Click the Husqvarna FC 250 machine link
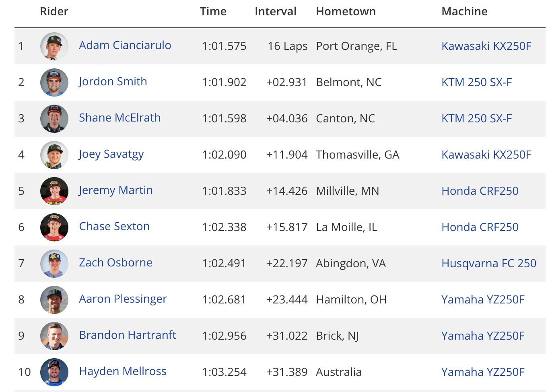Viewport: 552px width, 392px height. [489, 264]
